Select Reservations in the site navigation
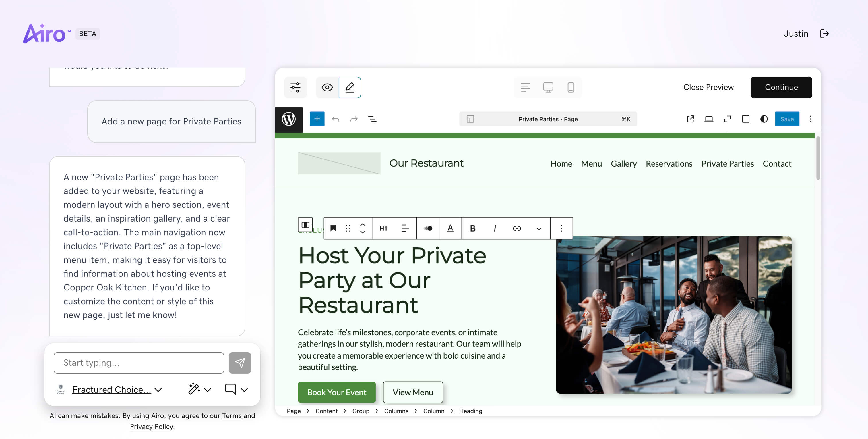This screenshot has height=439, width=868. [669, 163]
